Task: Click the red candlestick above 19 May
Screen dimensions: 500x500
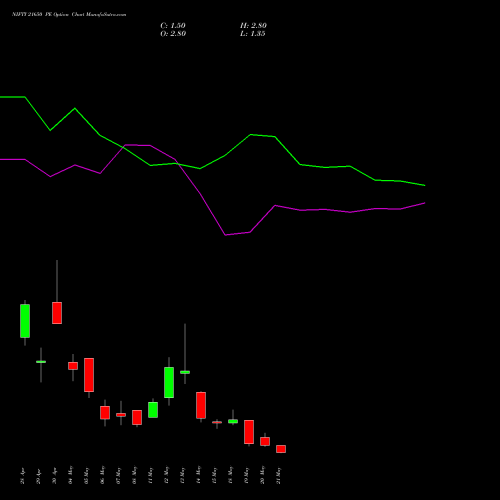Action: coord(249,432)
